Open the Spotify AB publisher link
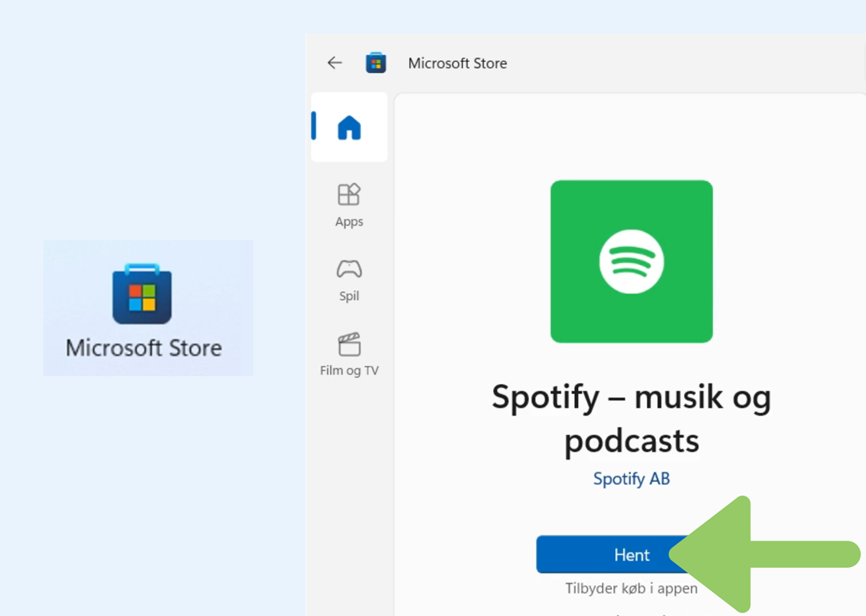 631,478
